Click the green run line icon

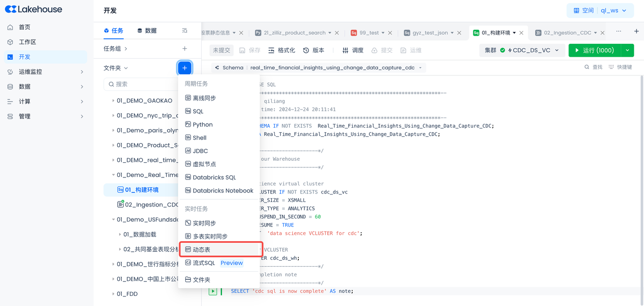point(213,291)
